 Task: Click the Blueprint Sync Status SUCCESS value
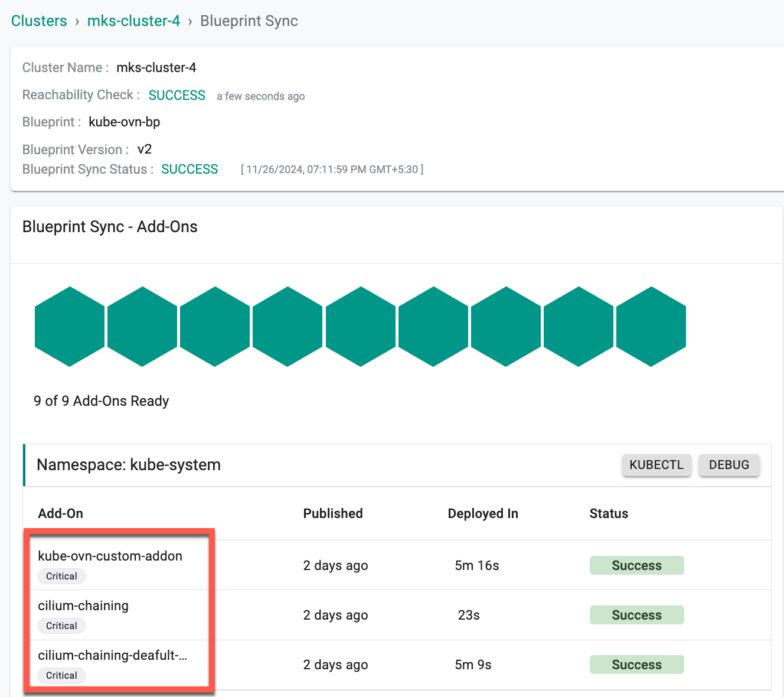[x=190, y=169]
